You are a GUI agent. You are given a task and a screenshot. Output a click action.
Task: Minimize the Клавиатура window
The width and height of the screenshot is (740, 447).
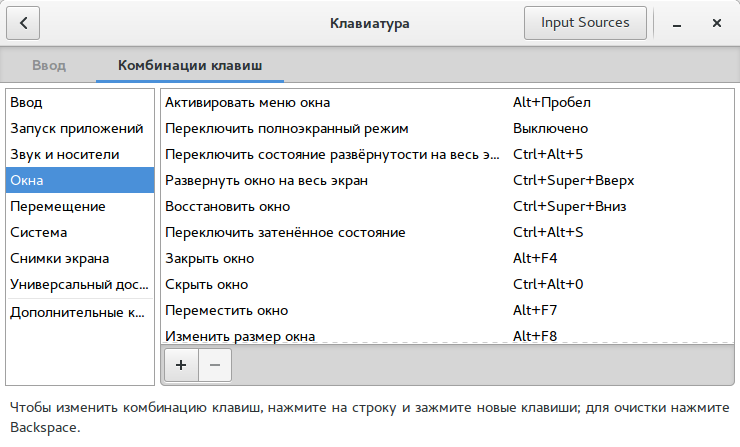click(677, 23)
